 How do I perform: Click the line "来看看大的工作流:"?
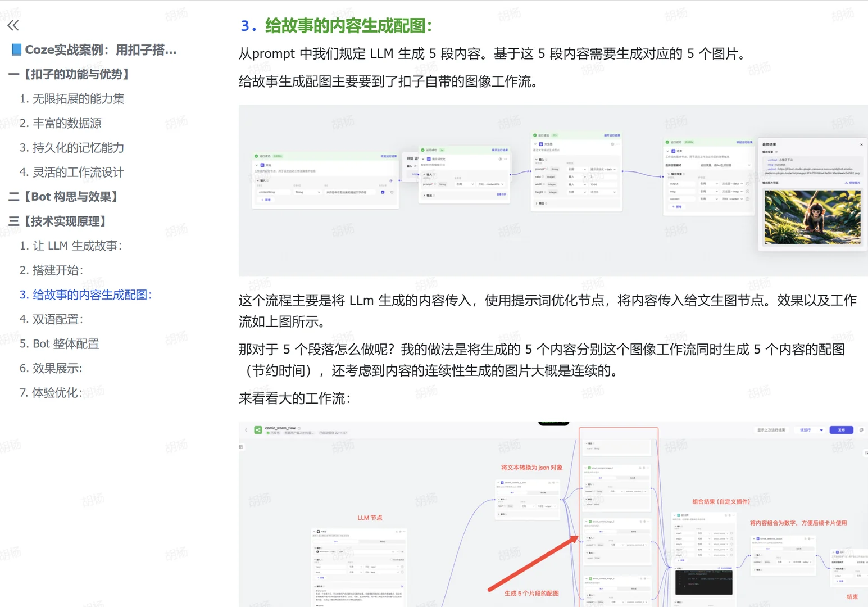[x=295, y=398]
